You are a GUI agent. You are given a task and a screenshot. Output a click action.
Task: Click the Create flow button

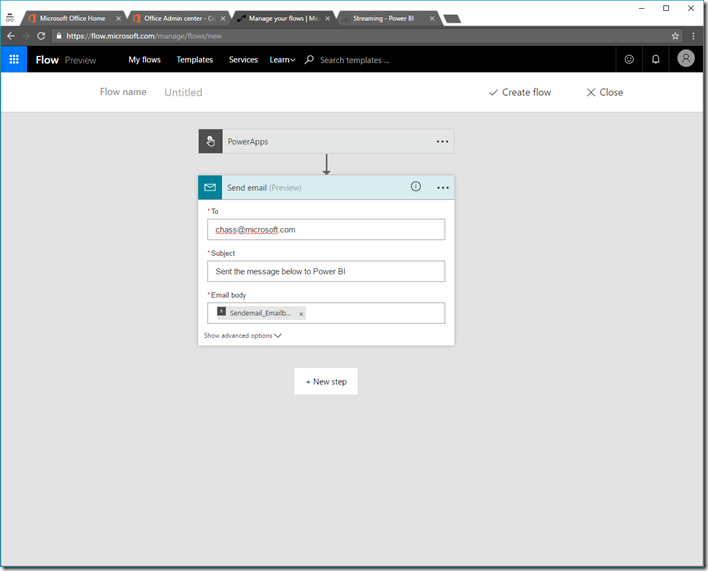[x=520, y=92]
